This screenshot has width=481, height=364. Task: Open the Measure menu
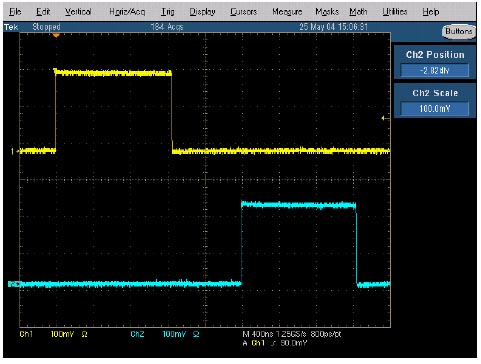click(x=287, y=12)
